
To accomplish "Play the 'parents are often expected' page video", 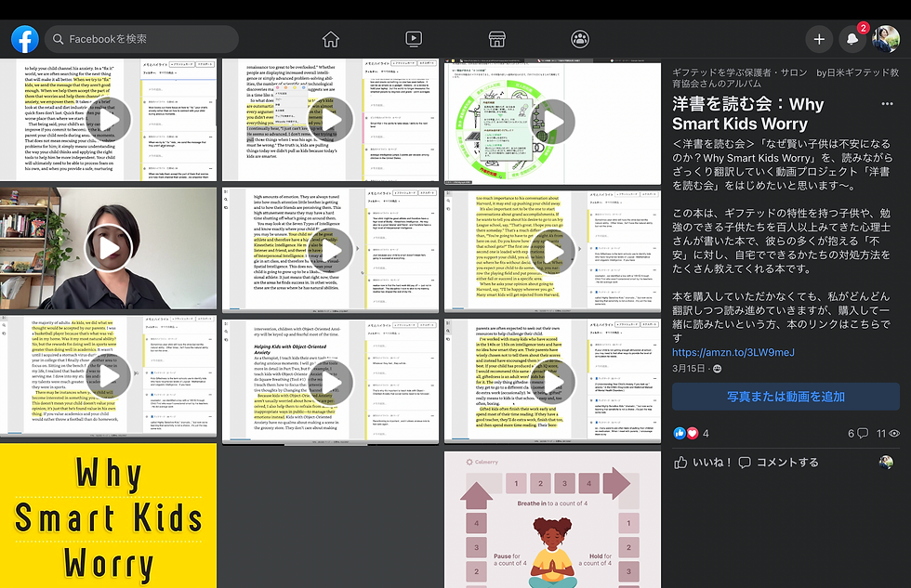I will coord(552,382).
